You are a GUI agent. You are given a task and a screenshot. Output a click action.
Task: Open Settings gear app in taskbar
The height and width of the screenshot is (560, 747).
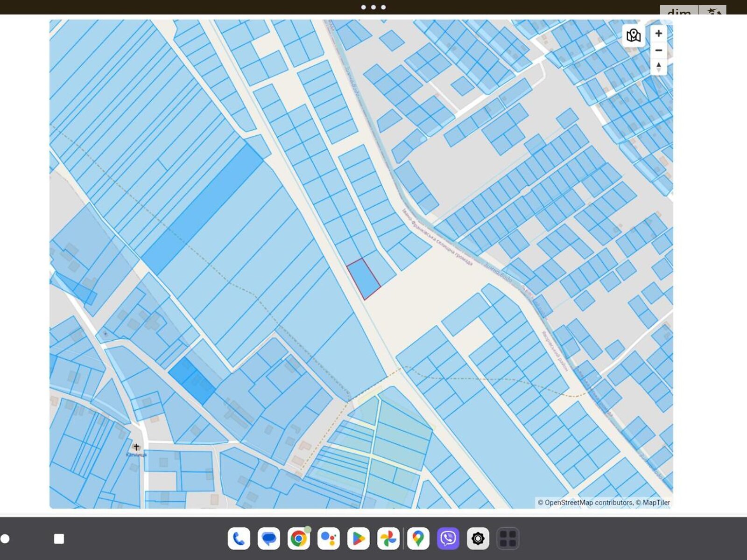(x=478, y=539)
